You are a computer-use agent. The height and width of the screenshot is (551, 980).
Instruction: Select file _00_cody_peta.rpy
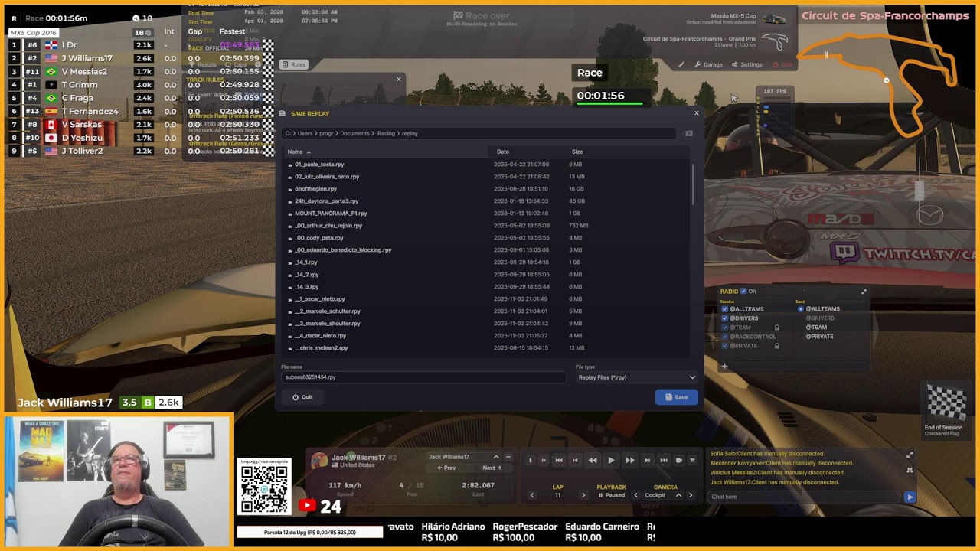[319, 238]
